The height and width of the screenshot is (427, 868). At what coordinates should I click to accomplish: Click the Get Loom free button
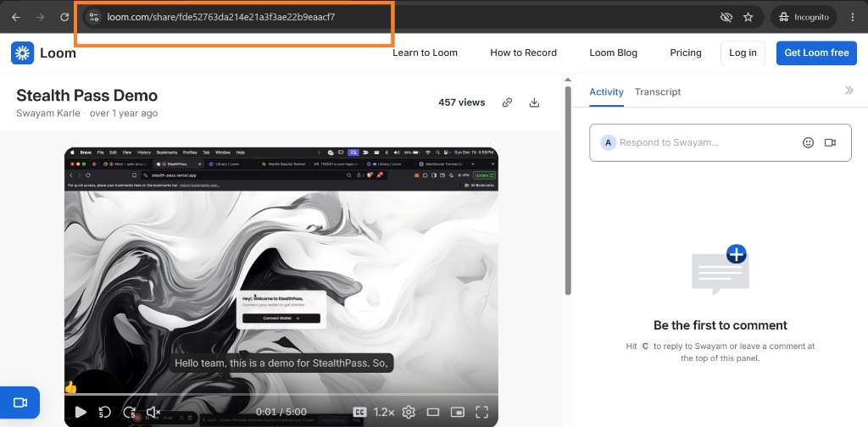click(816, 53)
